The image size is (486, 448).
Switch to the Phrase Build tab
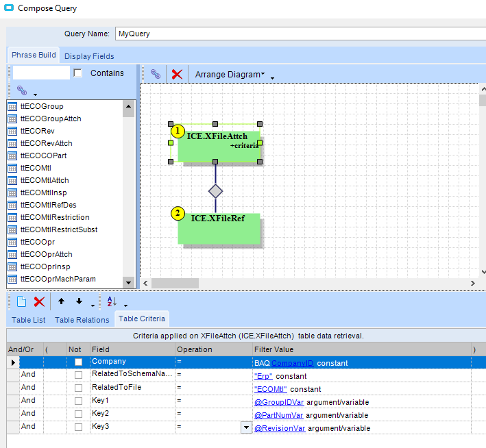coord(34,55)
